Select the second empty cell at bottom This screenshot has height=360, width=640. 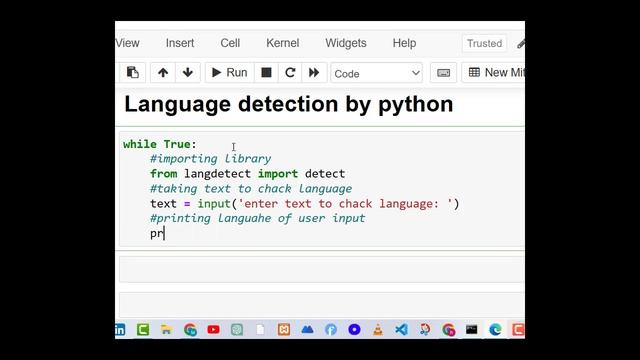(x=322, y=304)
